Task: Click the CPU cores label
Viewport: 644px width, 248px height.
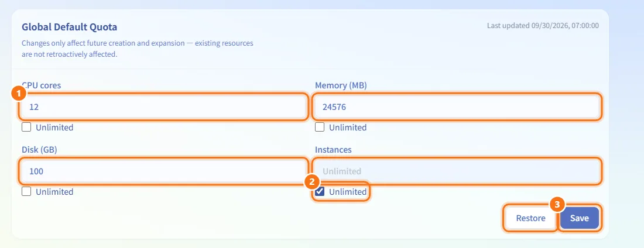Action: [42, 85]
